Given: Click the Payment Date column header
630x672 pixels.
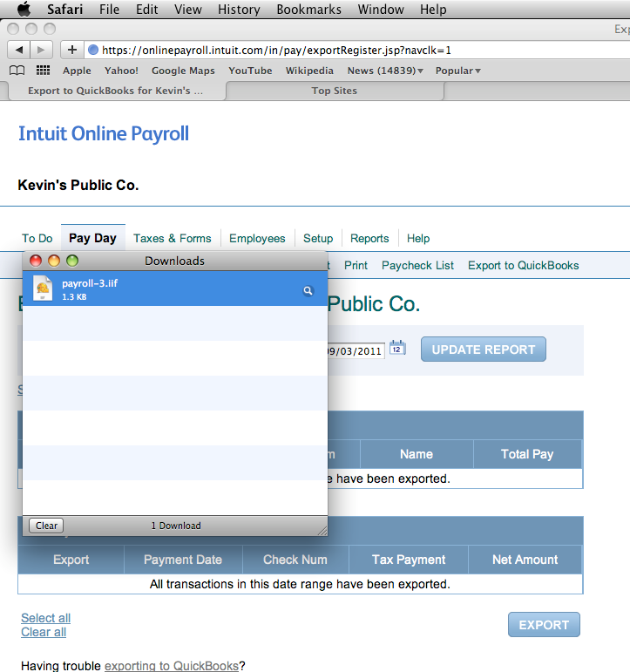Looking at the screenshot, I should [183, 560].
